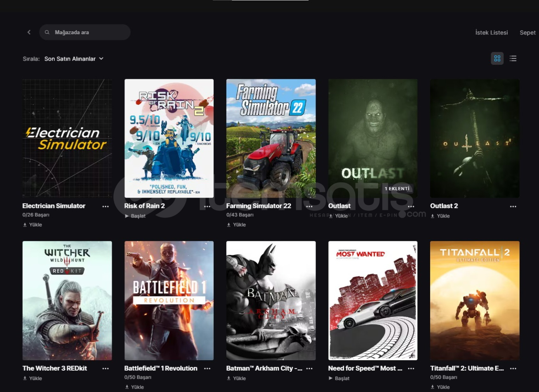Viewport: 539px width, 392px height.
Task: Click the 0/50 Başarı achievements under Battlefield 1 Revolution
Action: [138, 377]
